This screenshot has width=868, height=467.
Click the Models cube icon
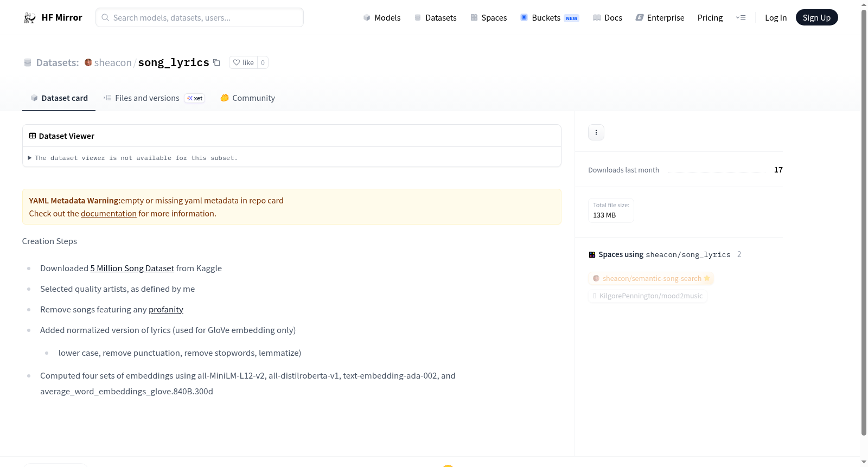coord(367,18)
